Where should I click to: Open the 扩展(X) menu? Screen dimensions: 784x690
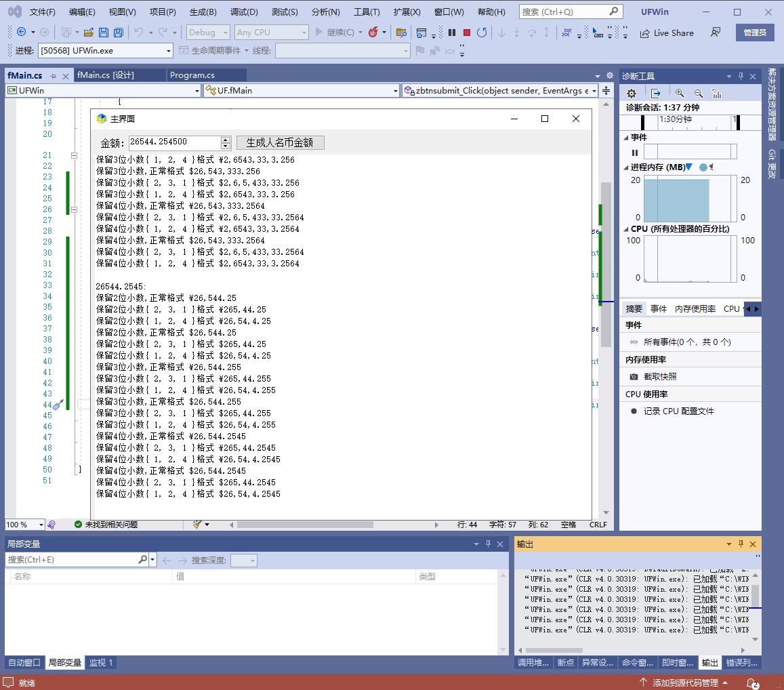(407, 12)
